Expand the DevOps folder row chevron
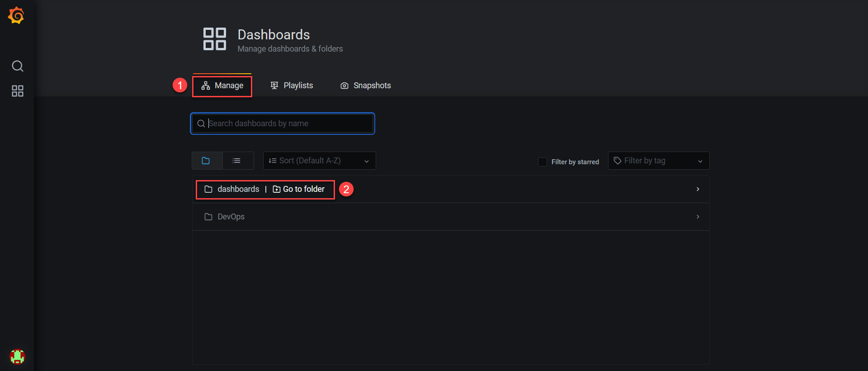This screenshot has height=371, width=868. (x=698, y=217)
